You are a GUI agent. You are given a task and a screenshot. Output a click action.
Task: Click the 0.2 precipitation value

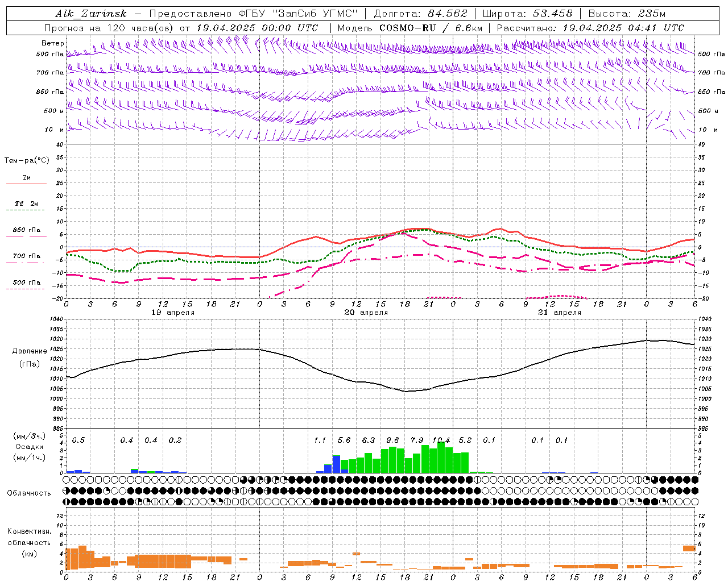point(175,440)
